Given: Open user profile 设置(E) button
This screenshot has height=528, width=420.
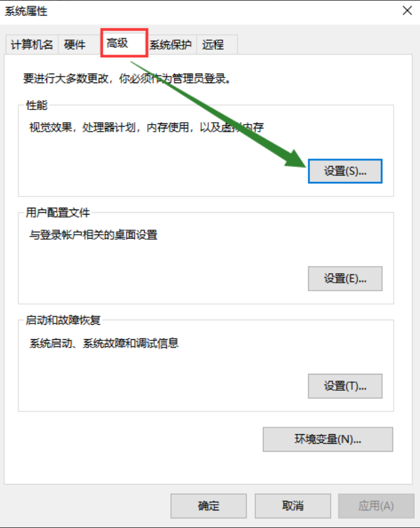Looking at the screenshot, I should [x=345, y=279].
